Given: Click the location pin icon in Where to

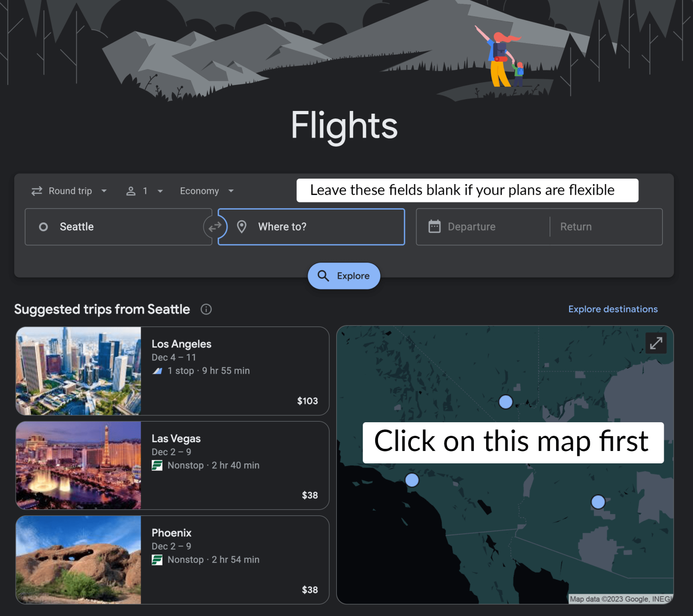Looking at the screenshot, I should point(241,227).
